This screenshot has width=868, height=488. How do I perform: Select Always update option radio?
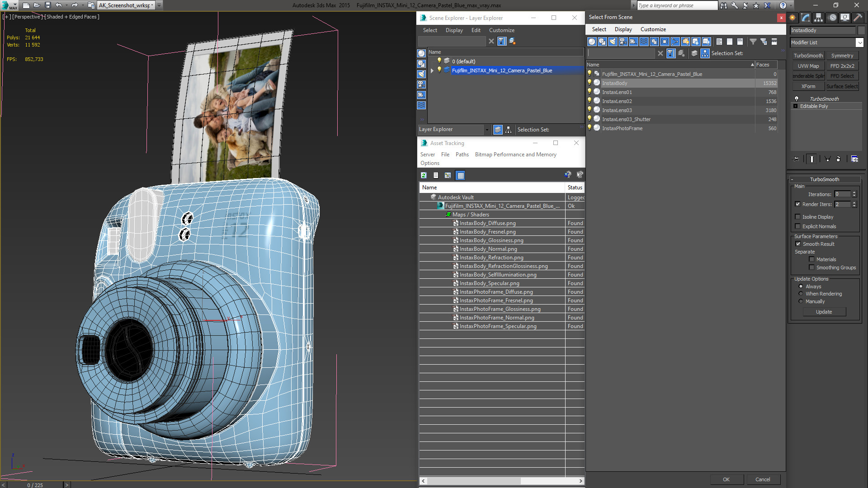click(801, 286)
